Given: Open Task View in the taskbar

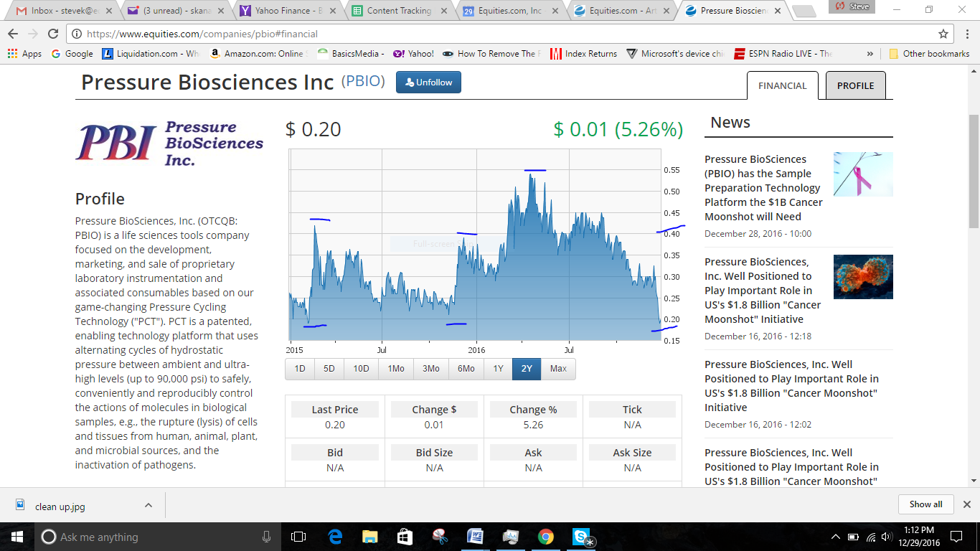Looking at the screenshot, I should 298,537.
